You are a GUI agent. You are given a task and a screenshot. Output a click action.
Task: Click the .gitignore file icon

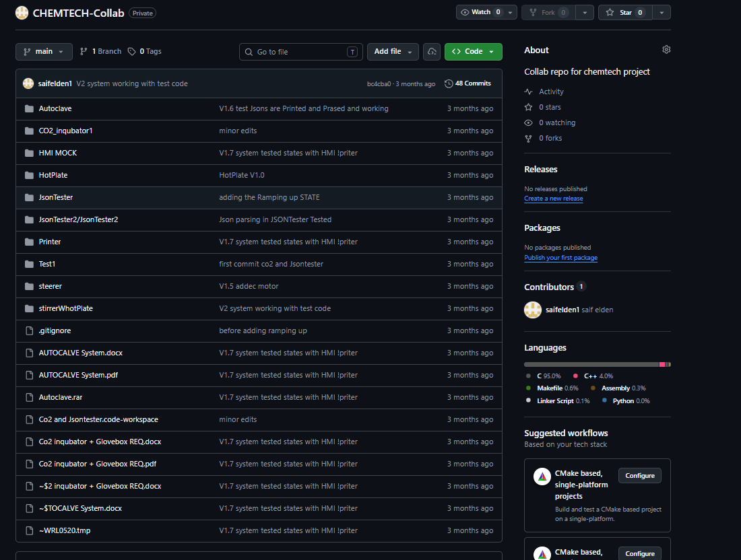point(29,330)
